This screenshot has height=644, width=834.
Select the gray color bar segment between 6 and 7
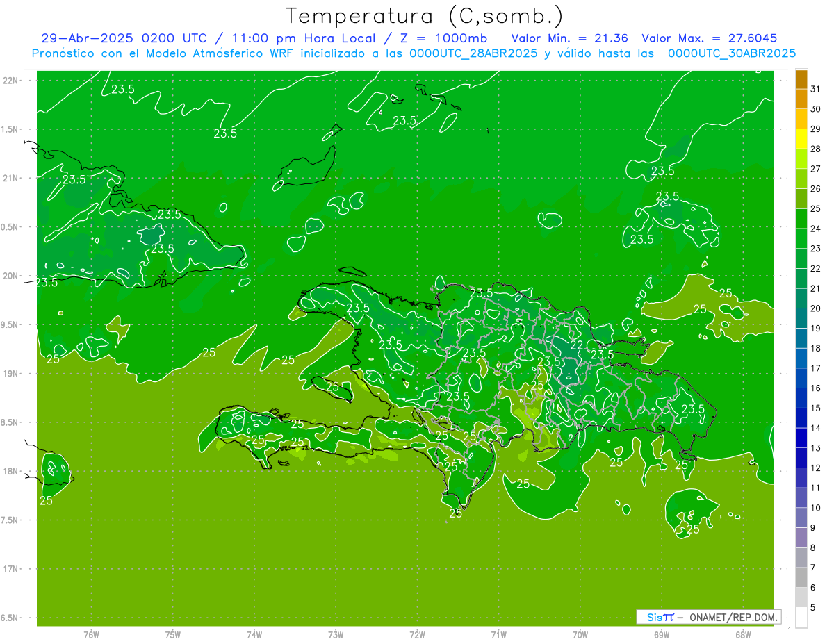(801, 578)
